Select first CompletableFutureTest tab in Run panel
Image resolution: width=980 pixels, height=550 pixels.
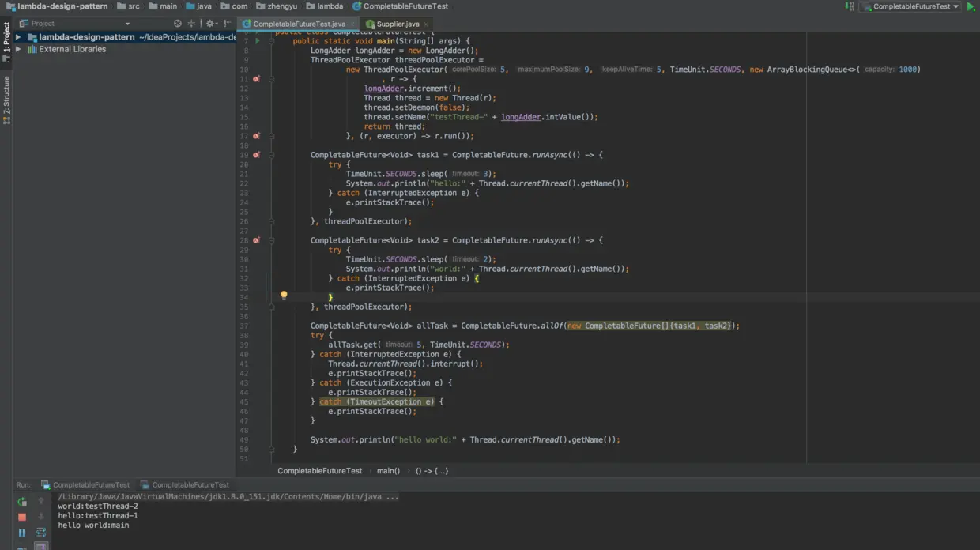[x=85, y=485]
